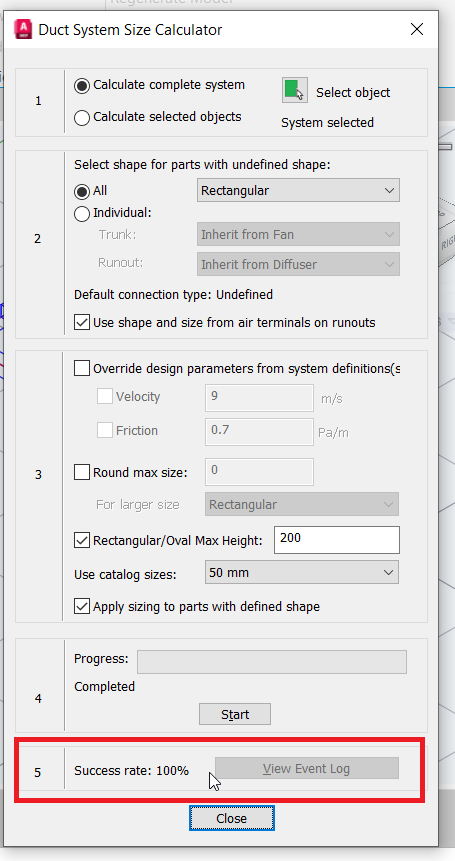The height and width of the screenshot is (861, 455).
Task: Open the Runout Inherit from Diffuser dropdown
Action: 298,264
